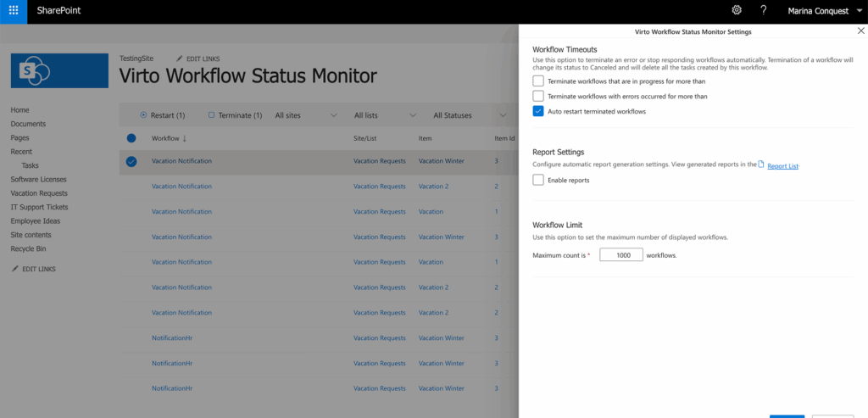
Task: Click the Item column header
Action: pos(426,138)
